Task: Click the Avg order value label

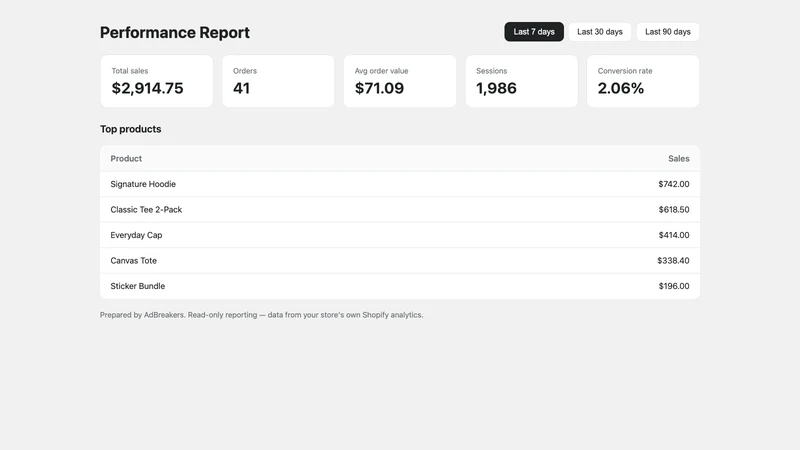Action: coord(381,71)
